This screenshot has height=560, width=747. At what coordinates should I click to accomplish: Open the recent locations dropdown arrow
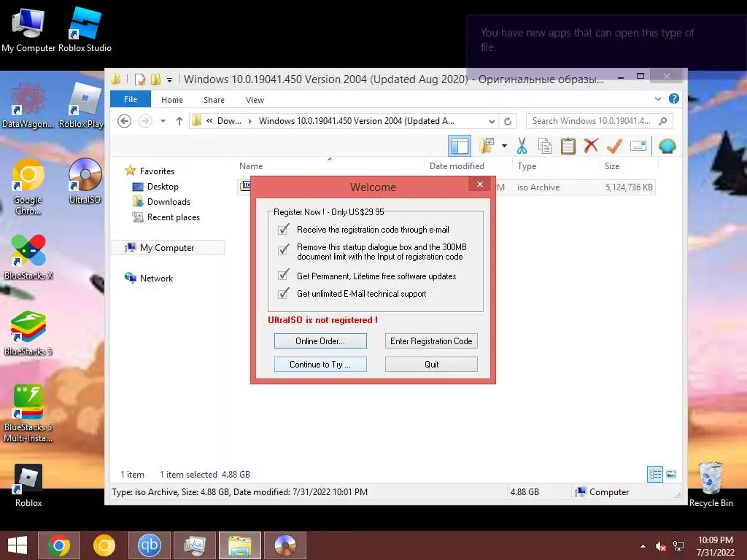163,122
